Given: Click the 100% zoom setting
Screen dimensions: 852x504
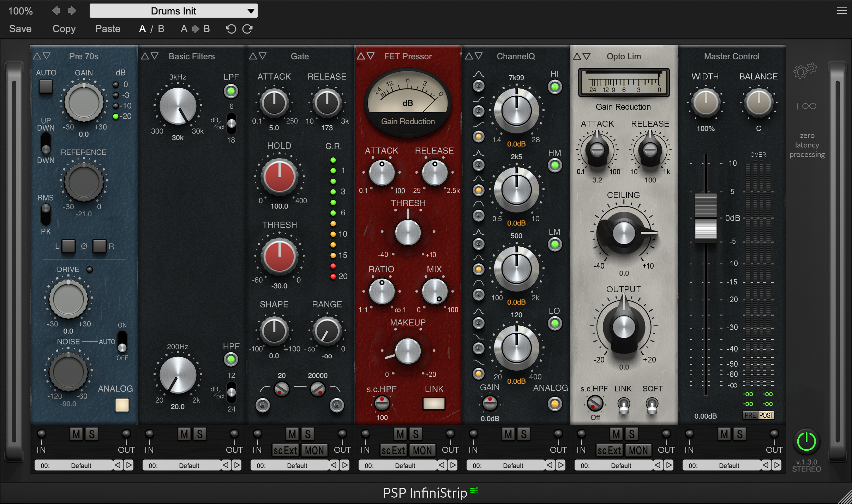Looking at the screenshot, I should click(20, 11).
